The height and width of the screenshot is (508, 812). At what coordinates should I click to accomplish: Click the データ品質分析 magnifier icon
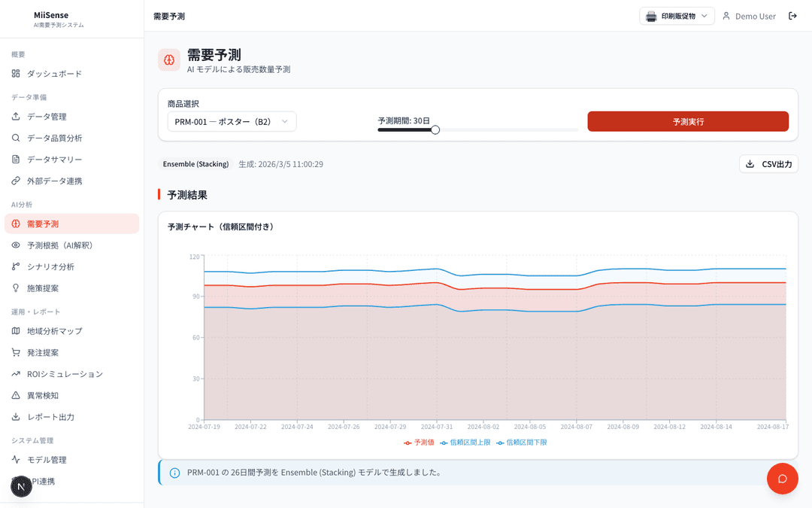pos(16,138)
